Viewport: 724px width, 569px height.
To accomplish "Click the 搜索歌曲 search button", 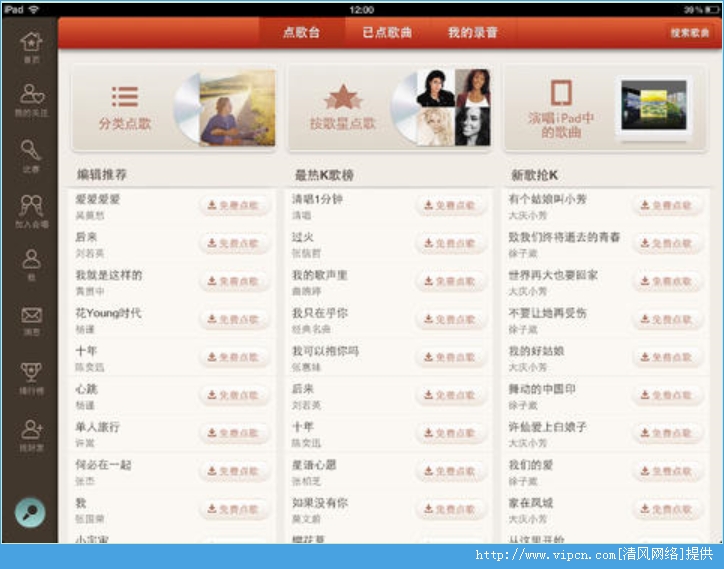I will [x=689, y=33].
